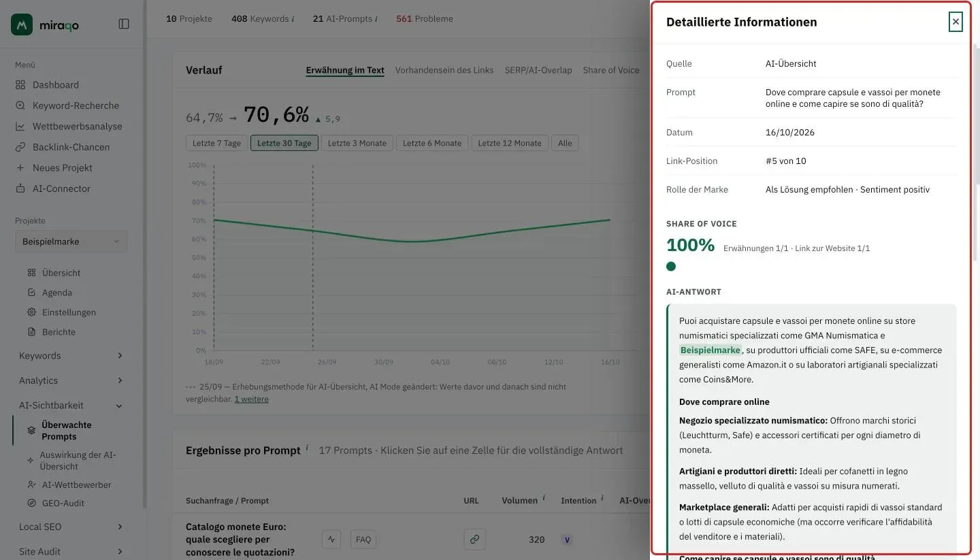Open the Beispielmarke project dropdown
This screenshot has width=980, height=560.
[71, 242]
